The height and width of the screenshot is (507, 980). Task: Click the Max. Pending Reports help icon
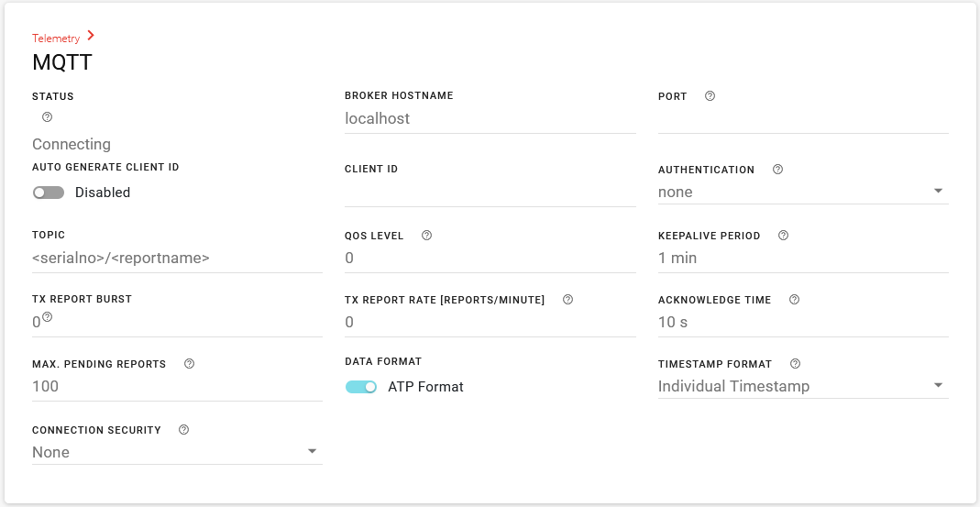tap(189, 364)
